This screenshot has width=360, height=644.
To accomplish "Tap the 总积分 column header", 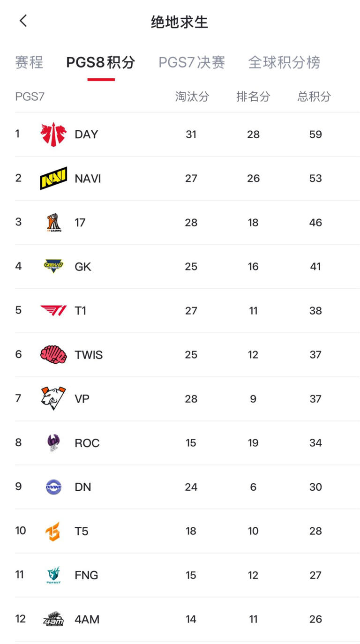I will click(315, 97).
